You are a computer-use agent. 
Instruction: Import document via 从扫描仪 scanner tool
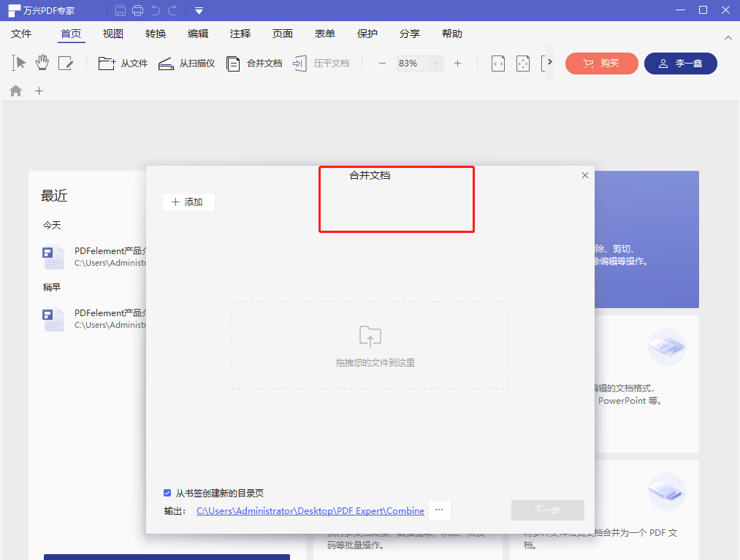pos(187,63)
